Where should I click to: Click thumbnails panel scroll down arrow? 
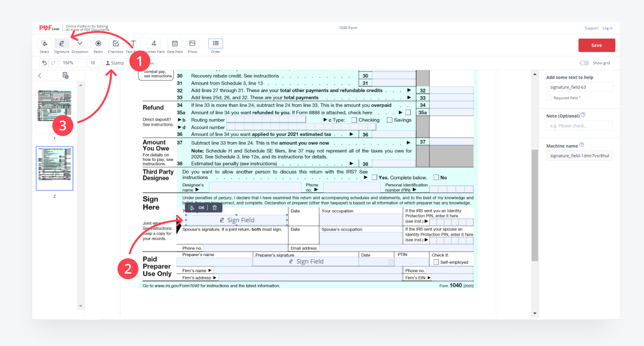tap(80, 306)
